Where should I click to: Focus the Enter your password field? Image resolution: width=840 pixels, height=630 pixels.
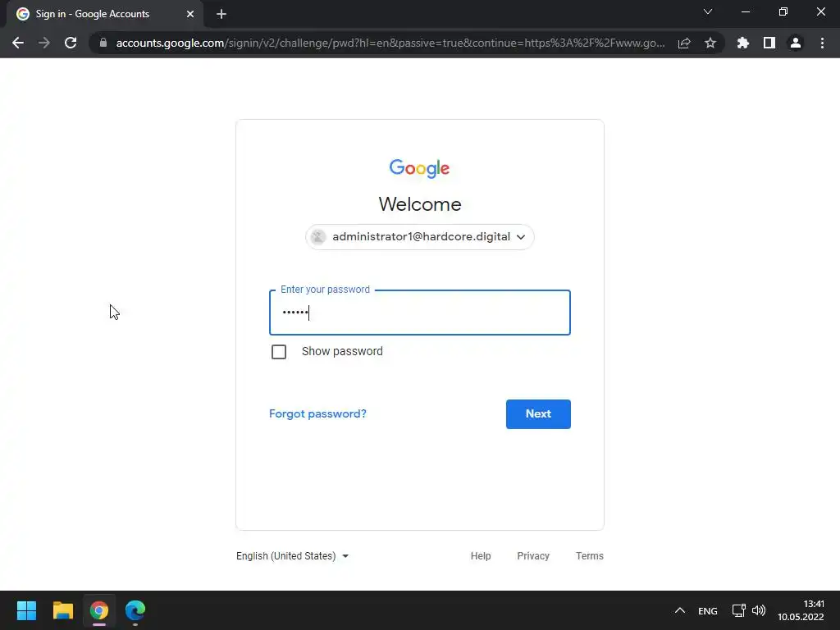(419, 313)
